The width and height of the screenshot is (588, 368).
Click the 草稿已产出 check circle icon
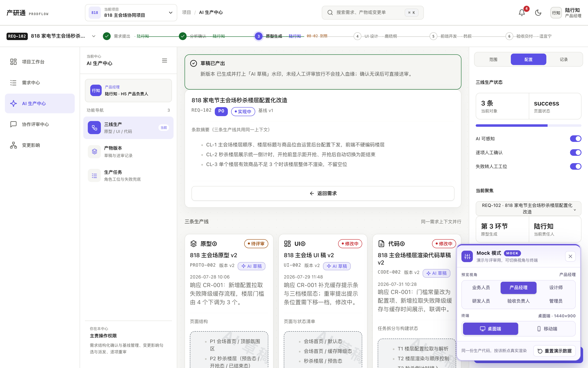(x=193, y=63)
